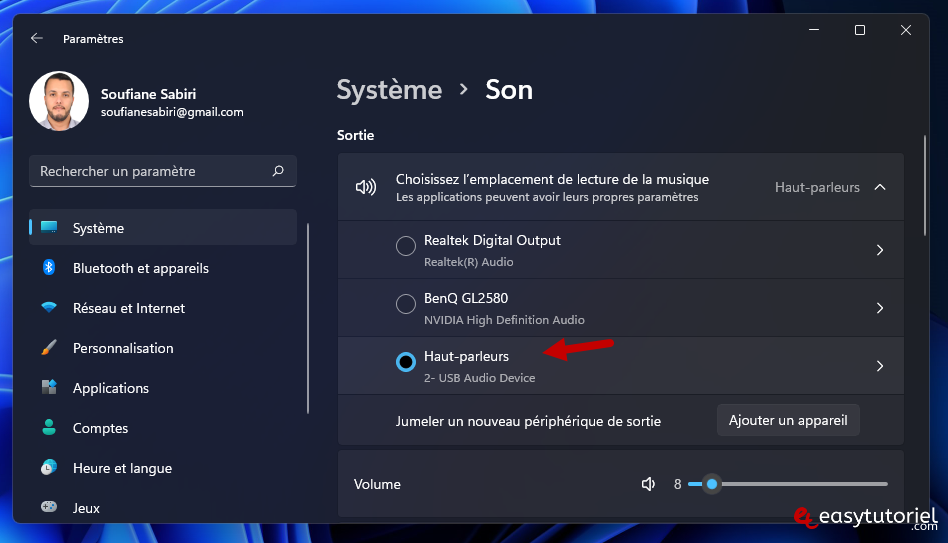Click the Ajouter un appareil button
948x543 pixels.
pos(788,420)
